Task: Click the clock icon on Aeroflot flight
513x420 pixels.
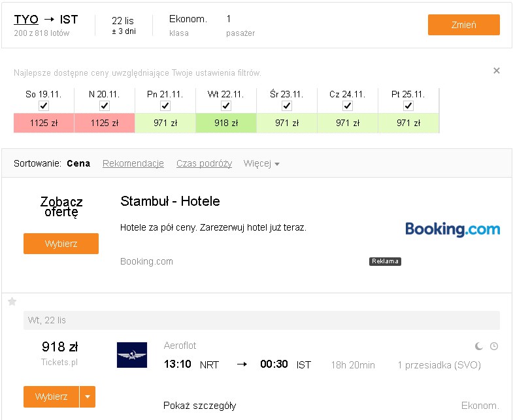Action: point(494,346)
